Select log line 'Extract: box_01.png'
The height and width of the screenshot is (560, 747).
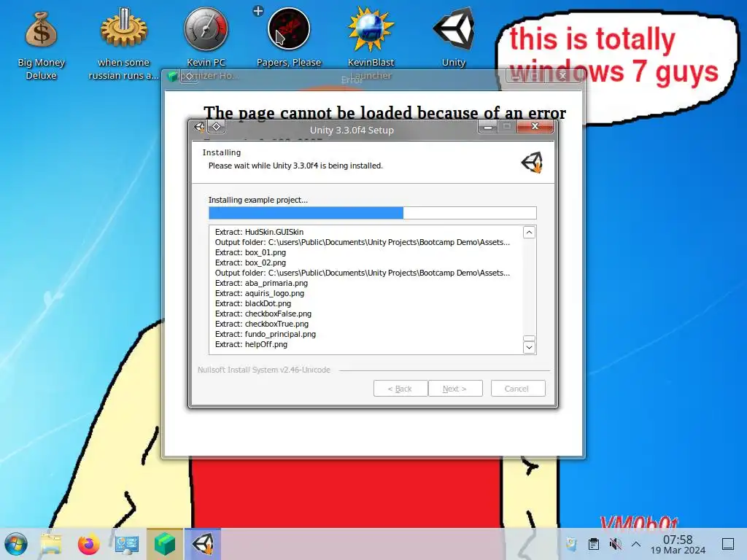point(251,252)
